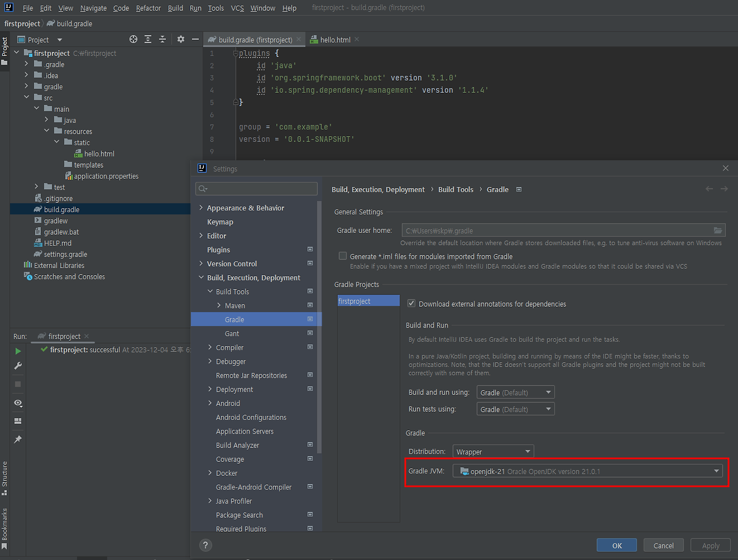Click the Cancel button in Settings
Viewport: 738px width, 560px height.
tap(663, 546)
